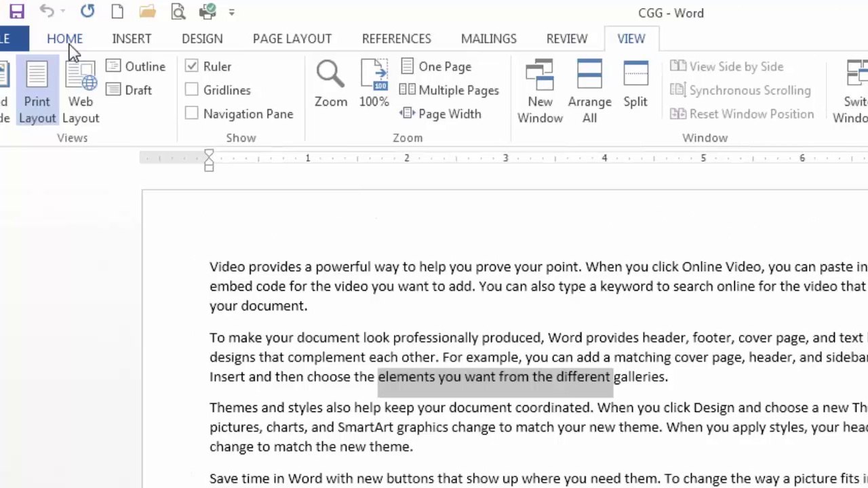The image size is (868, 488).
Task: Click the highlighted word "elements" in the document
Action: pyautogui.click(x=406, y=377)
